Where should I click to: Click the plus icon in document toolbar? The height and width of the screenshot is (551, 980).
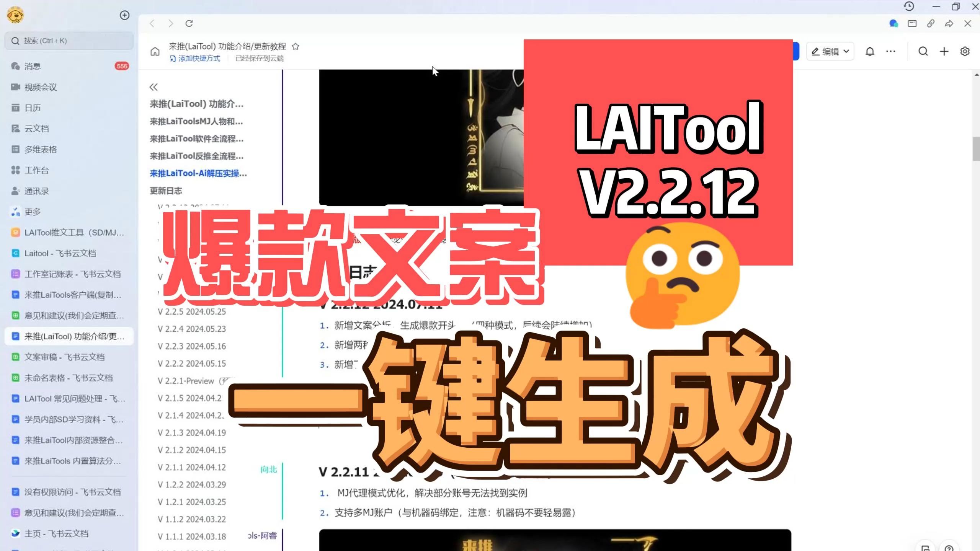(x=944, y=51)
